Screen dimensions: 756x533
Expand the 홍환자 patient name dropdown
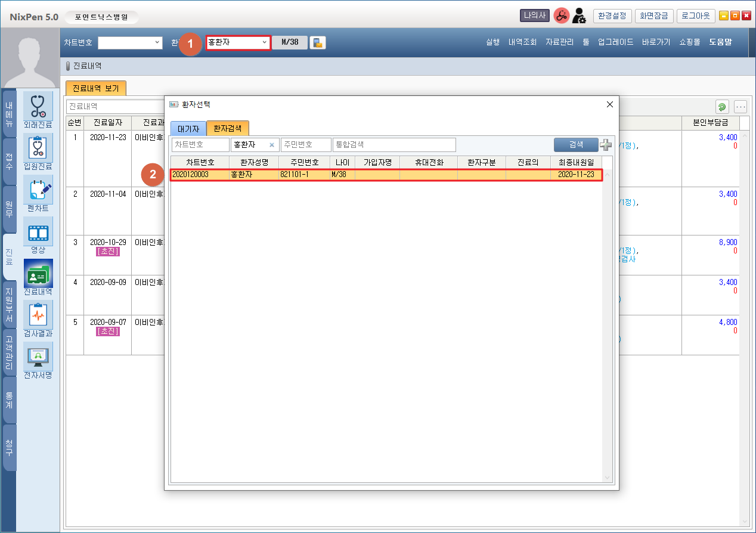pos(264,42)
